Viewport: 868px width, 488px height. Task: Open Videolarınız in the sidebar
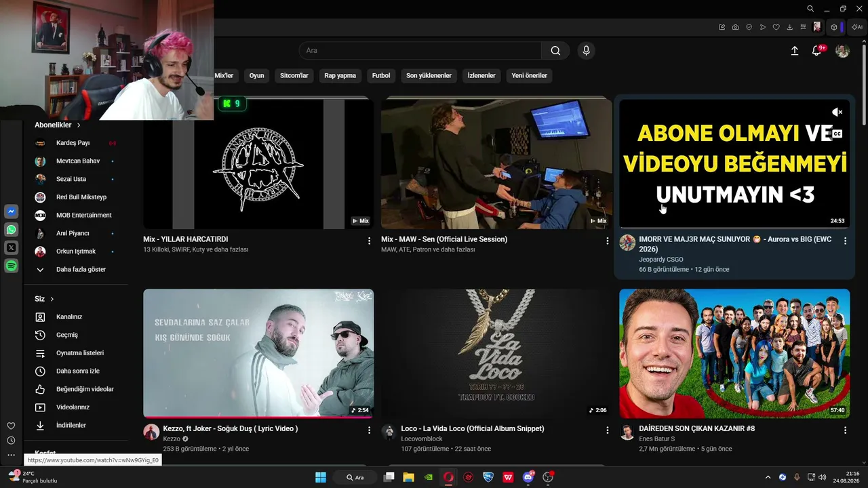(75, 407)
